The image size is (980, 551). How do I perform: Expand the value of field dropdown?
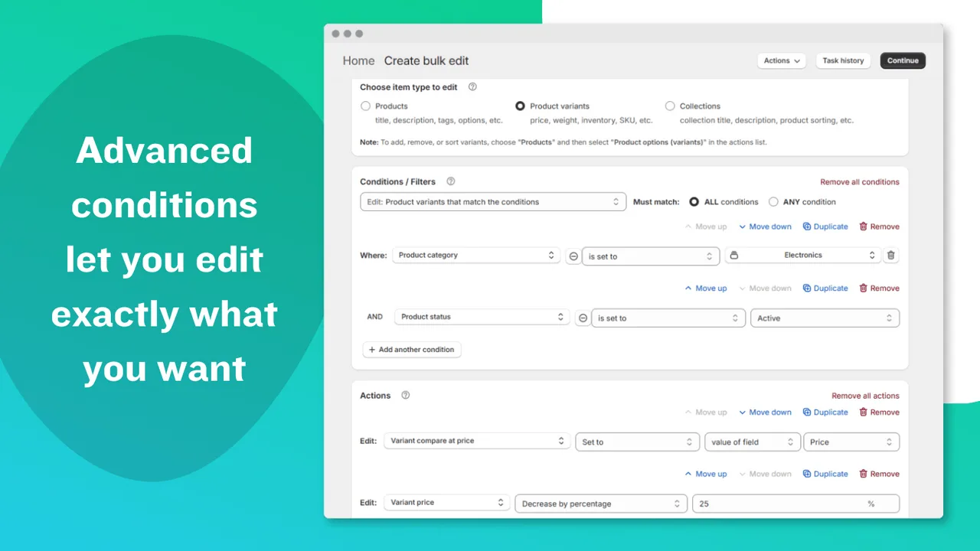[753, 442]
